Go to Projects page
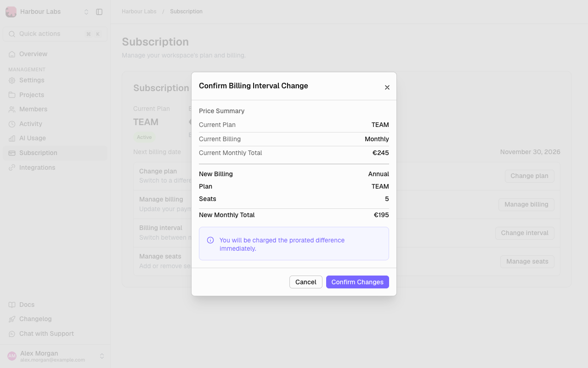Screen dimensions: 588x368 pyautogui.click(x=55, y=95)
